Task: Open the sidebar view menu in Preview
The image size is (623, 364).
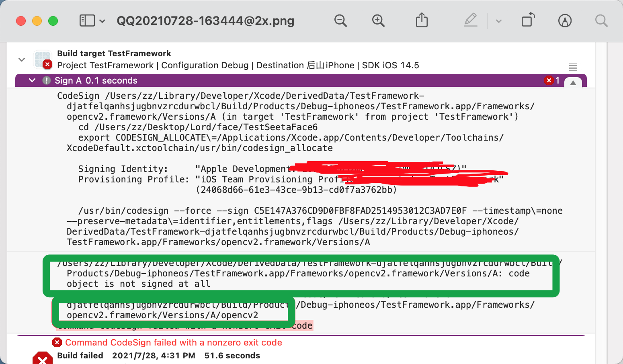Action: [87, 20]
